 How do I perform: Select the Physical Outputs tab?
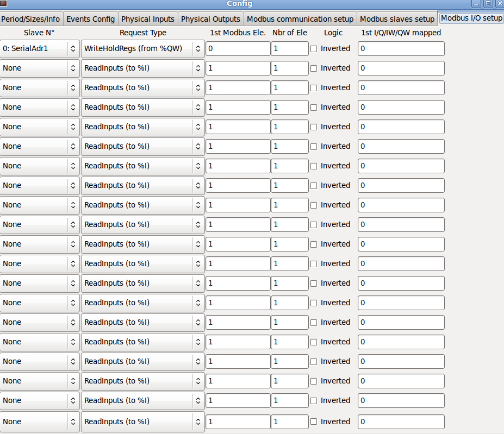point(210,19)
